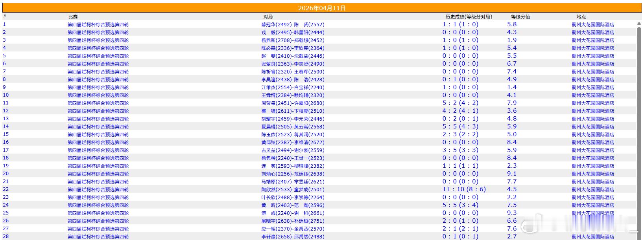Open the tournament link in row 28
This screenshot has height=240, width=644.
tap(98, 236)
